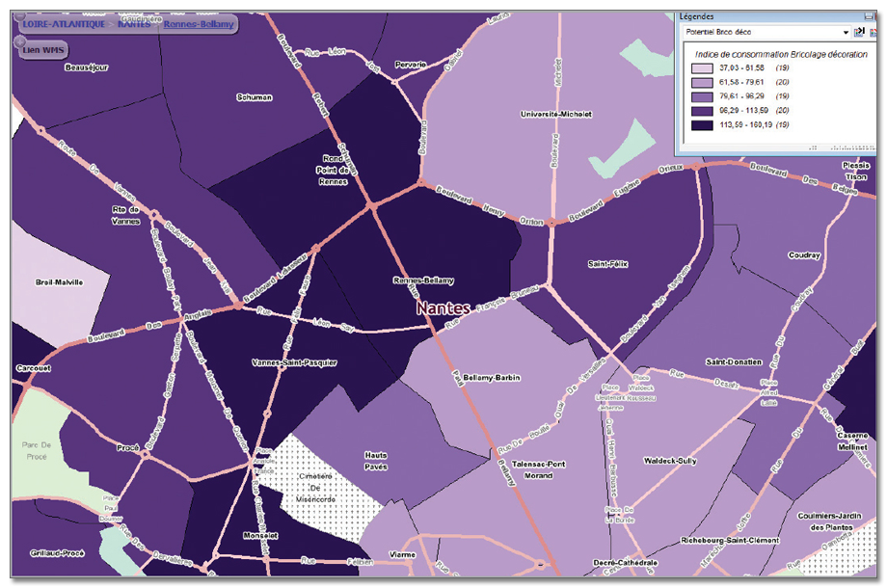
Task: Click the Lien WMS button
Action: (x=43, y=50)
